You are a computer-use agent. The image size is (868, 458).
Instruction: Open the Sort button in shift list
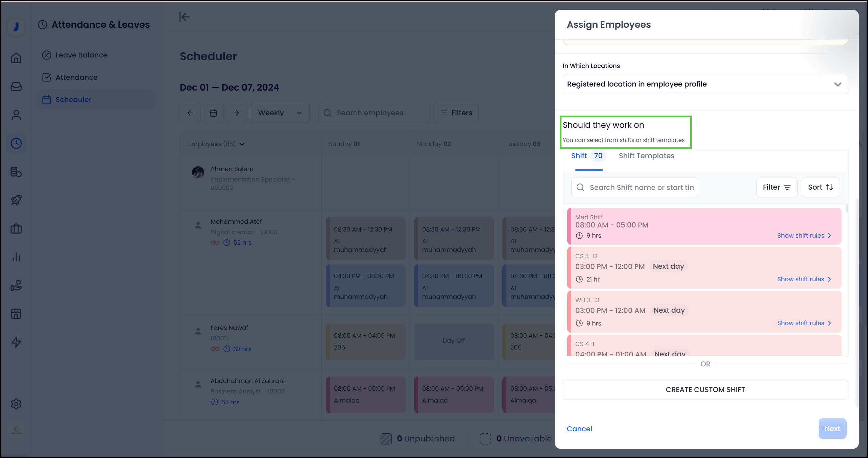pos(820,187)
